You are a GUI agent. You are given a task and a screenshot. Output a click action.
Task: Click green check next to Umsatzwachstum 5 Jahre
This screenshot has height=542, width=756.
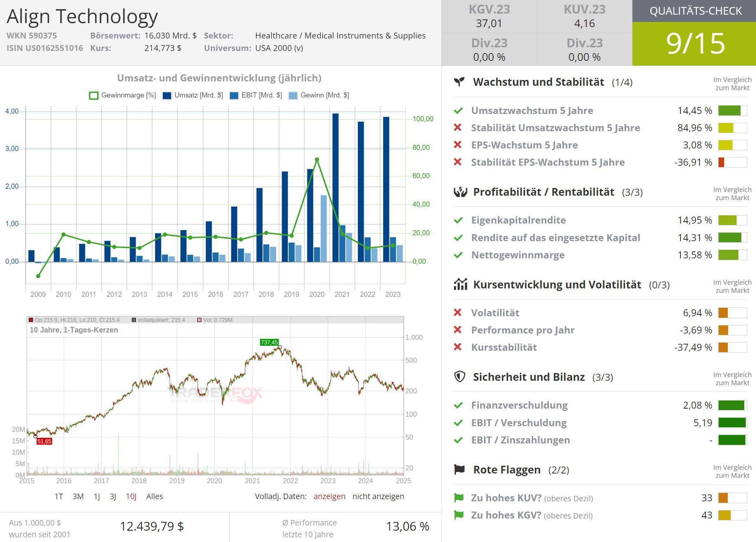[x=458, y=111]
